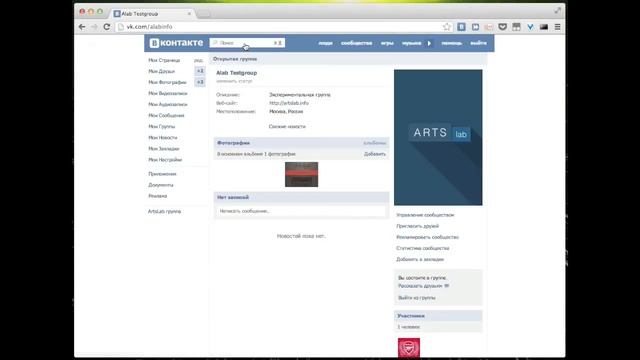This screenshot has height=360, width=640.
Task: Click выйти to log out
Action: [x=478, y=43]
